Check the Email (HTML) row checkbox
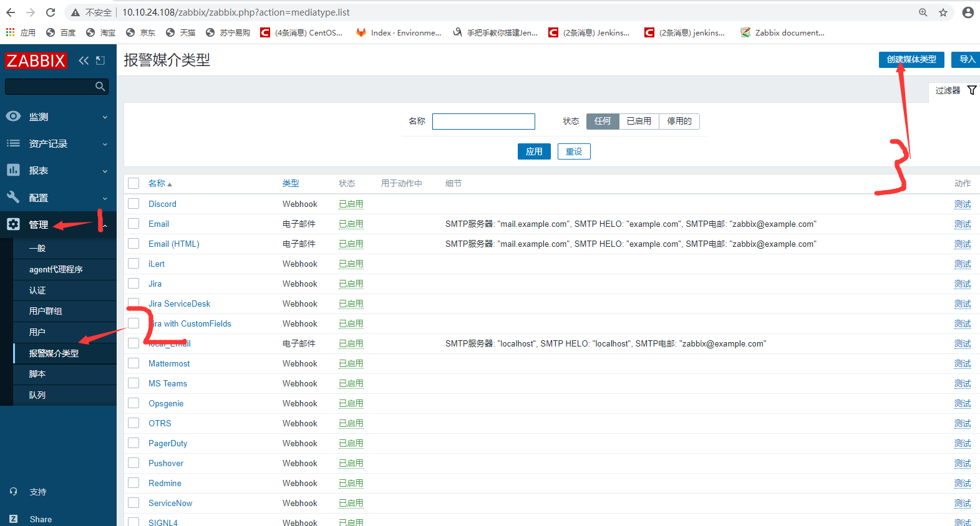Viewport: 980px width, 526px height. [x=133, y=244]
